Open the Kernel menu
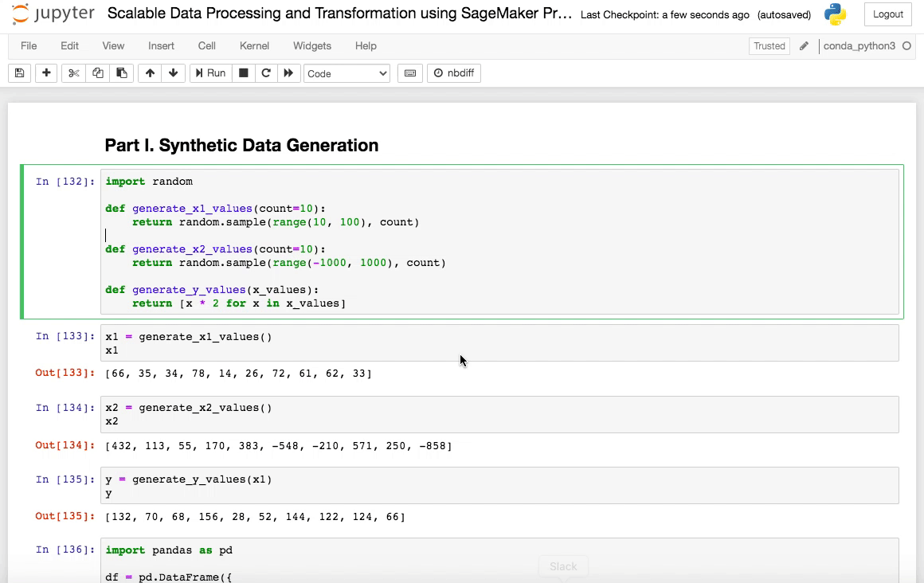The height and width of the screenshot is (583, 924). (254, 46)
